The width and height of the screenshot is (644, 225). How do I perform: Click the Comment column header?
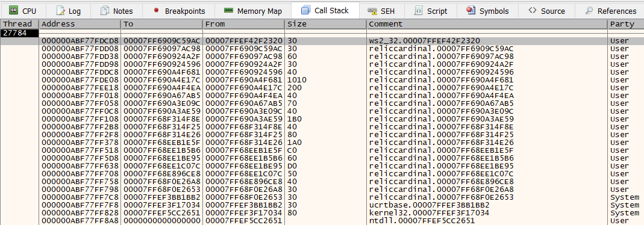click(487, 24)
